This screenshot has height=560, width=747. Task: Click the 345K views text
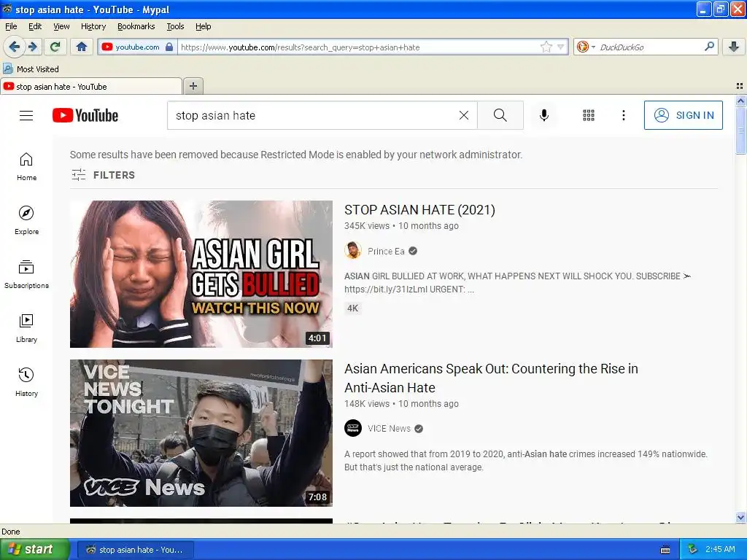[x=367, y=226]
